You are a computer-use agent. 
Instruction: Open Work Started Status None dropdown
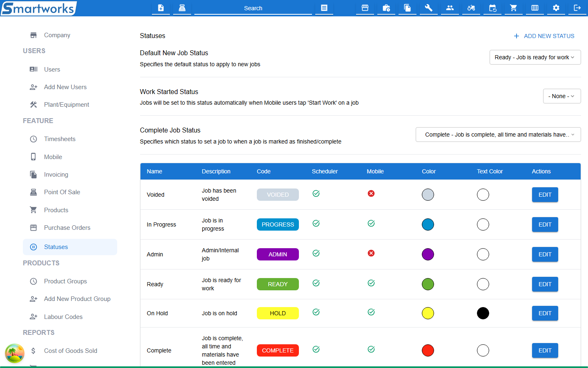pyautogui.click(x=562, y=96)
